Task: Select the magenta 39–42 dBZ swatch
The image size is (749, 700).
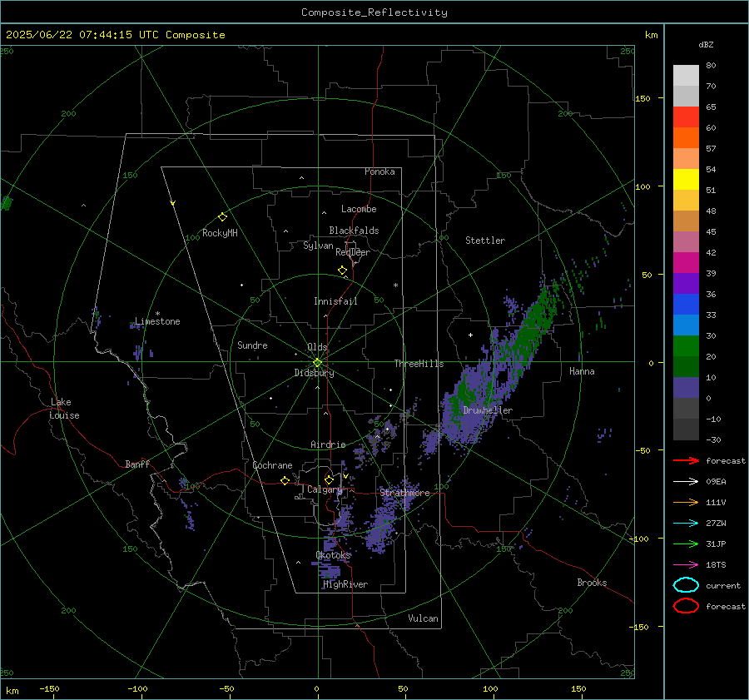Action: [686, 263]
